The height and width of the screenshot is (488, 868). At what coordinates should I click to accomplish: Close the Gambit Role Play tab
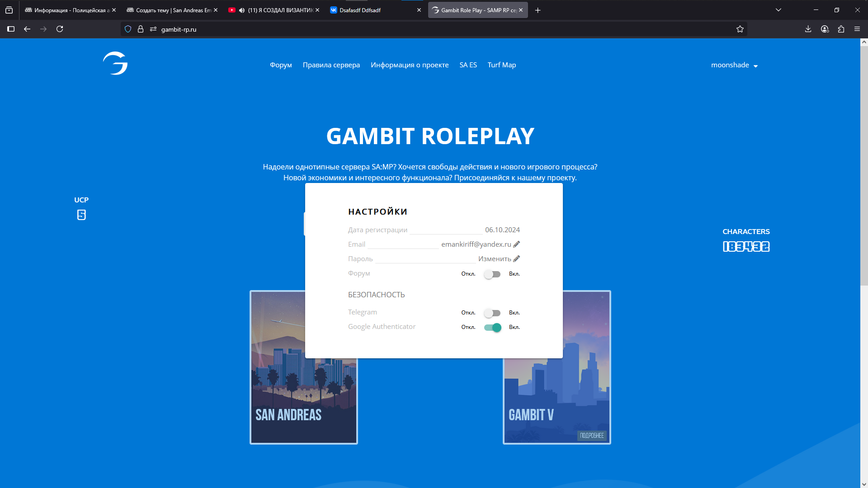[x=521, y=10]
